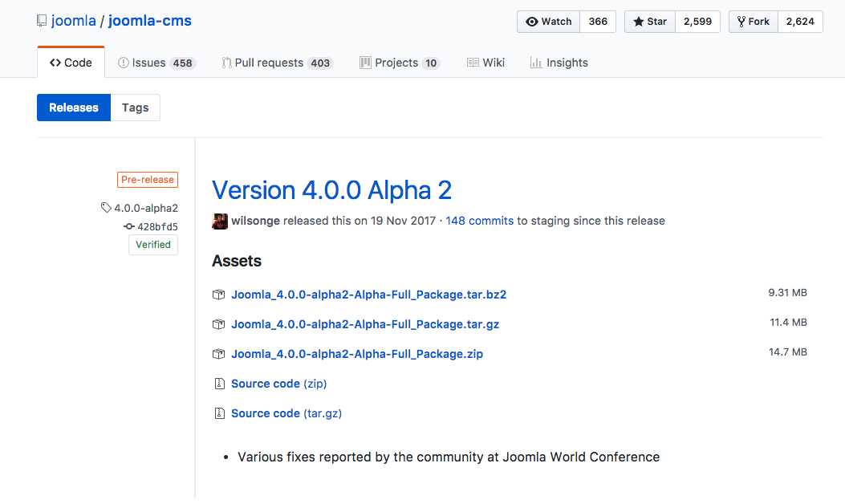Click the Verified badge
The width and height of the screenshot is (845, 504).
[152, 244]
